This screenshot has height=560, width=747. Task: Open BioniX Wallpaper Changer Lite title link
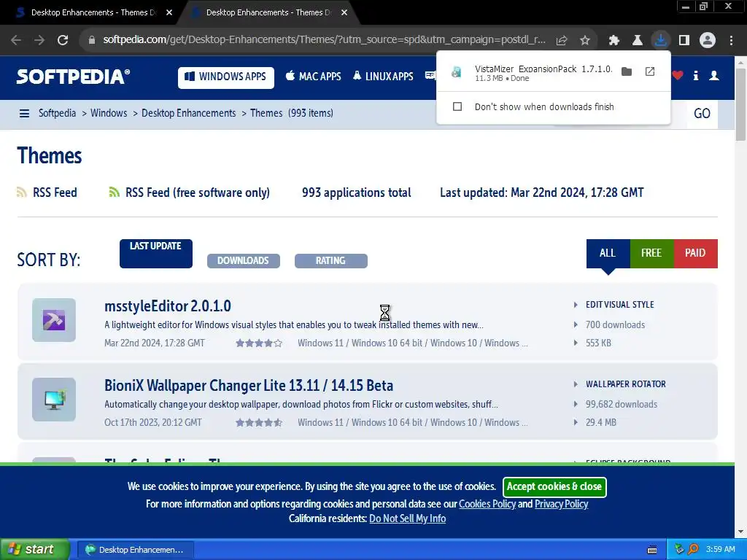coord(249,385)
